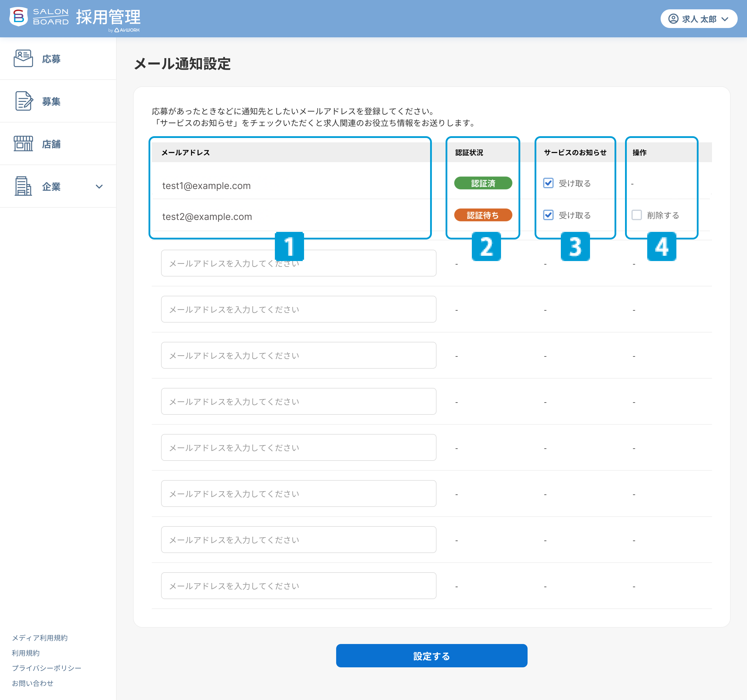
Task: Click the Salon Board shield logo
Action: point(18,17)
